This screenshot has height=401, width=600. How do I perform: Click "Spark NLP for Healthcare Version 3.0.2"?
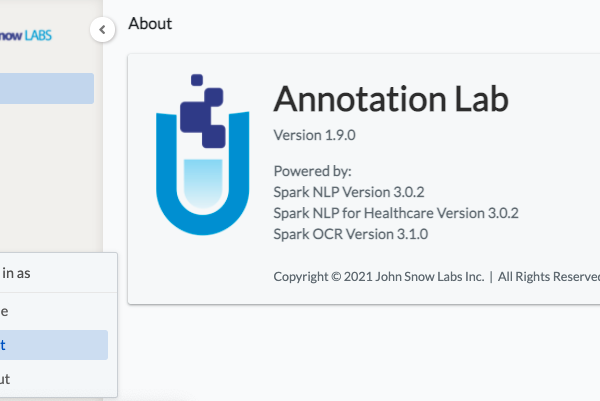(x=396, y=213)
